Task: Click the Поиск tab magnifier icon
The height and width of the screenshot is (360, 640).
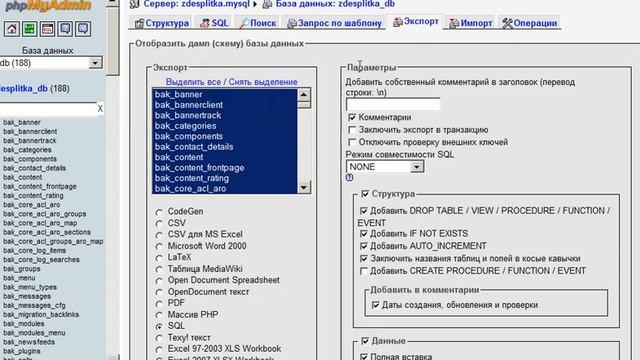Action: 244,23
